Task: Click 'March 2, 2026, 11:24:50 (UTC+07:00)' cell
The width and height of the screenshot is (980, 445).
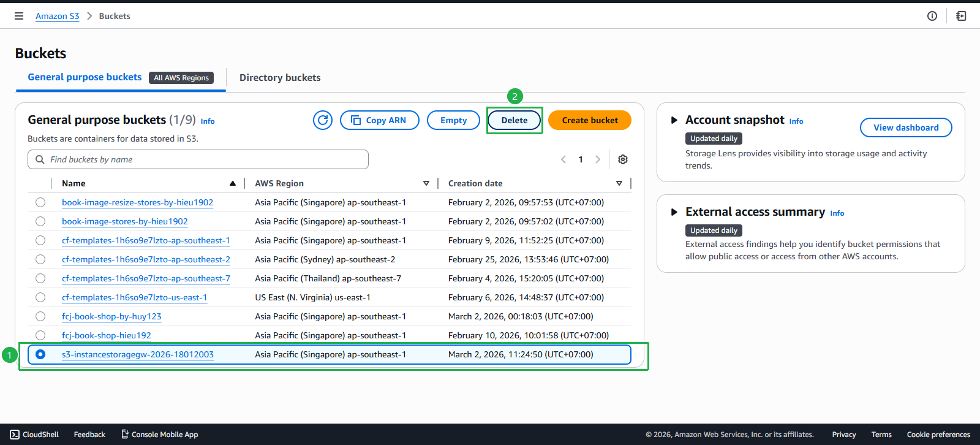Action: tap(521, 354)
